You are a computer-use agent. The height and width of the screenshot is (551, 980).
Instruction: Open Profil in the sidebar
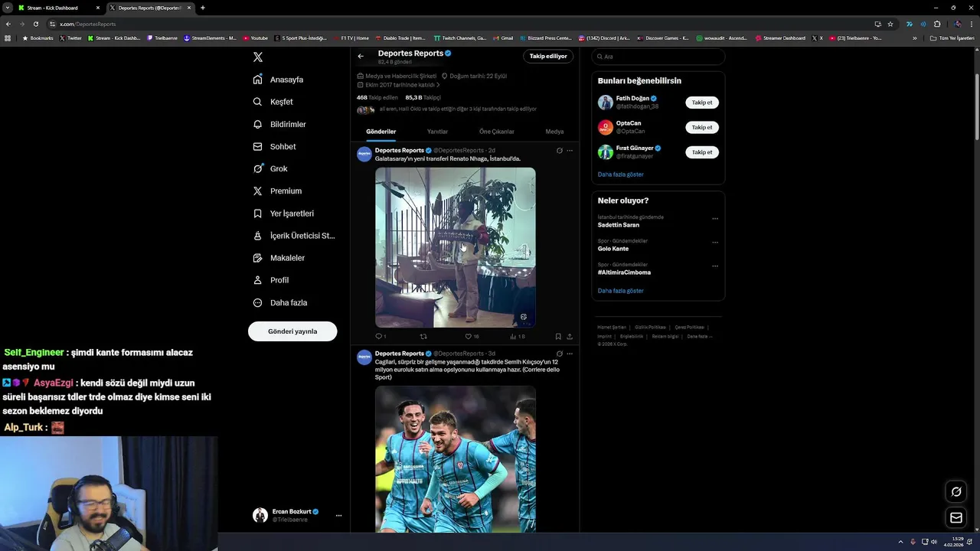coord(271,280)
